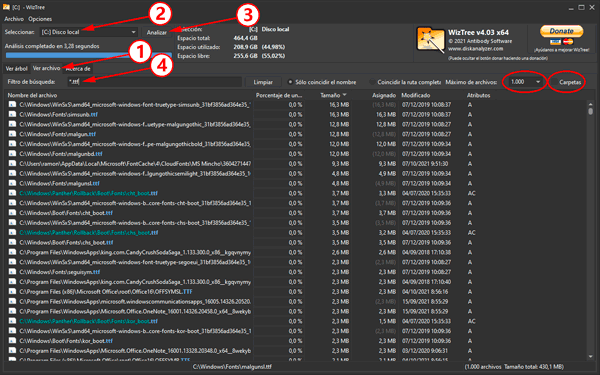Sort by Modificado column header

point(416,95)
